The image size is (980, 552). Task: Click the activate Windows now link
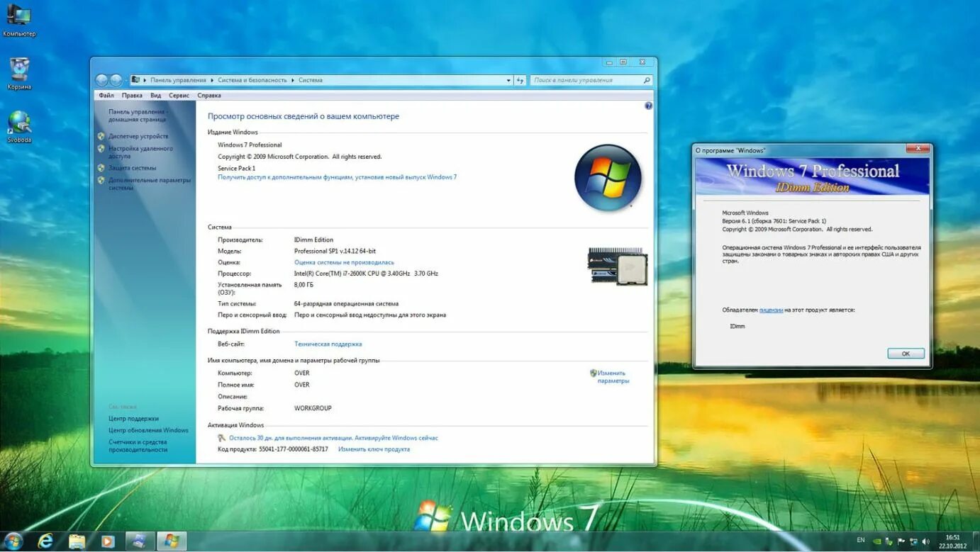(396, 438)
